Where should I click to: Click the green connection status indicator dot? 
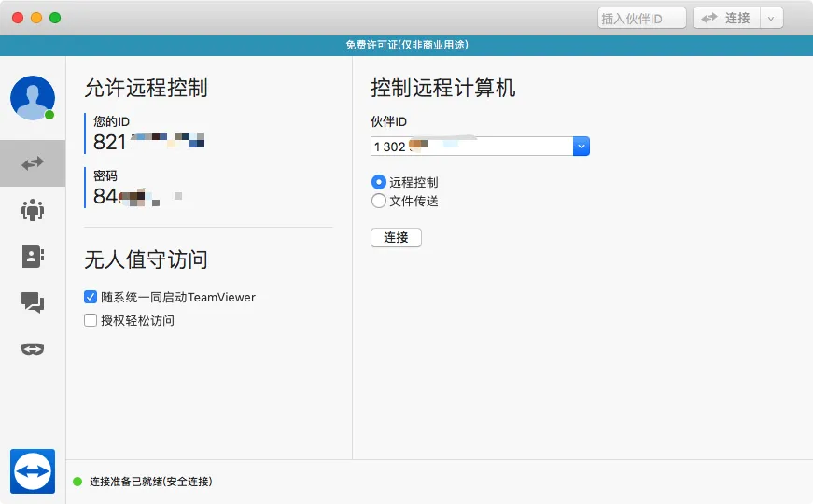click(77, 482)
